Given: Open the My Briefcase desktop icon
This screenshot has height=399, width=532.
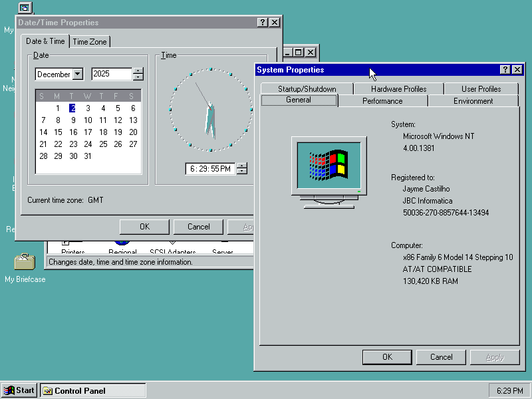Looking at the screenshot, I should tap(25, 262).
